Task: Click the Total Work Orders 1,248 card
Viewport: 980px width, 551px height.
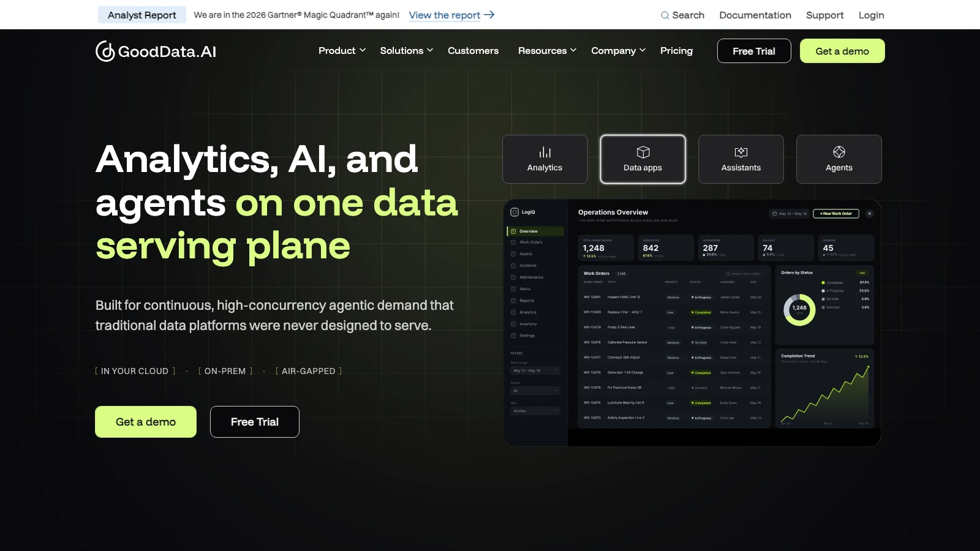Action: [x=607, y=248]
